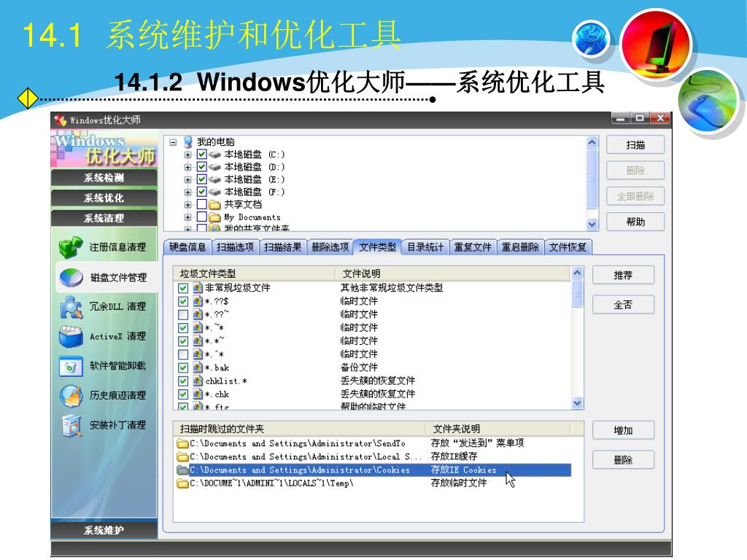The width and height of the screenshot is (747, 560).
Task: Click the 推荐 recommend button
Action: tap(623, 275)
